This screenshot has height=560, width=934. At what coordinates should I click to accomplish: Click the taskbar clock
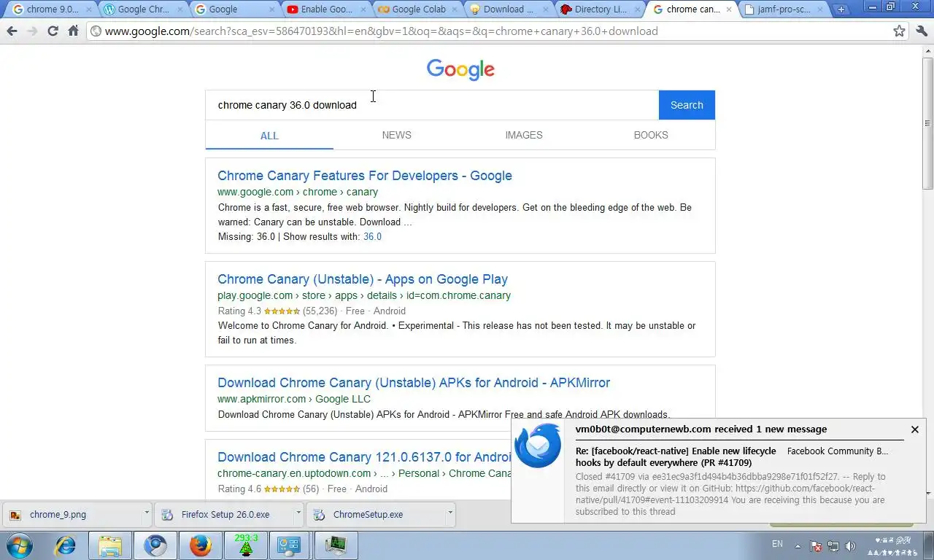tap(892, 545)
